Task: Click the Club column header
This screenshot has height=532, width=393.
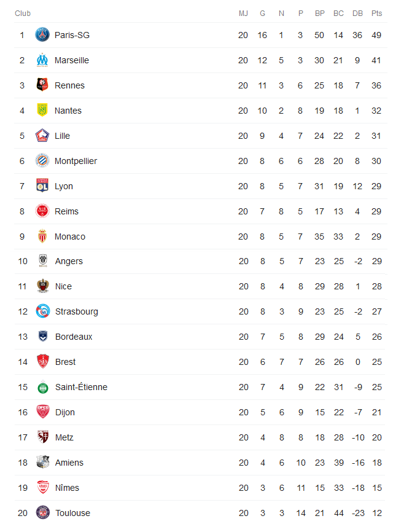Action: coord(23,14)
